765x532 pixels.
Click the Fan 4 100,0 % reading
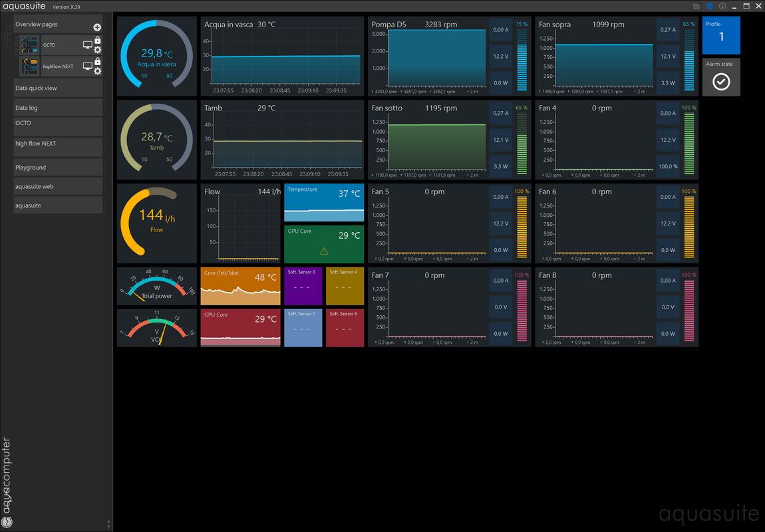(668, 167)
